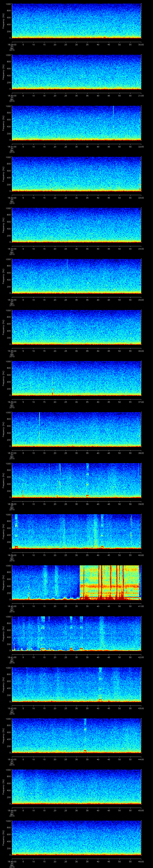Select the spectrogram panel starting at 18:33:00
Image resolution: width=153 pixels, height=868 pixels.
(x=76, y=225)
